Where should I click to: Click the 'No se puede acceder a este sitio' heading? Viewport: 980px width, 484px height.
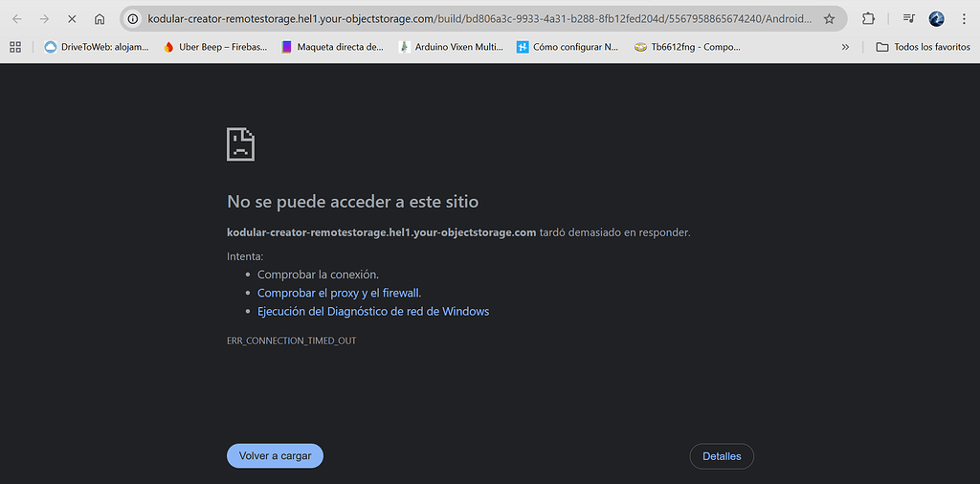click(x=352, y=202)
